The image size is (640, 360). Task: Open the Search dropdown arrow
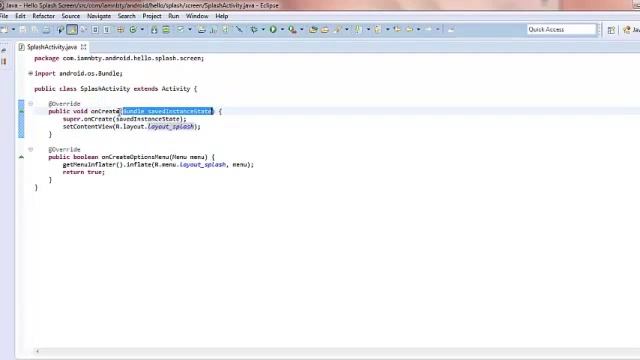click(347, 29)
